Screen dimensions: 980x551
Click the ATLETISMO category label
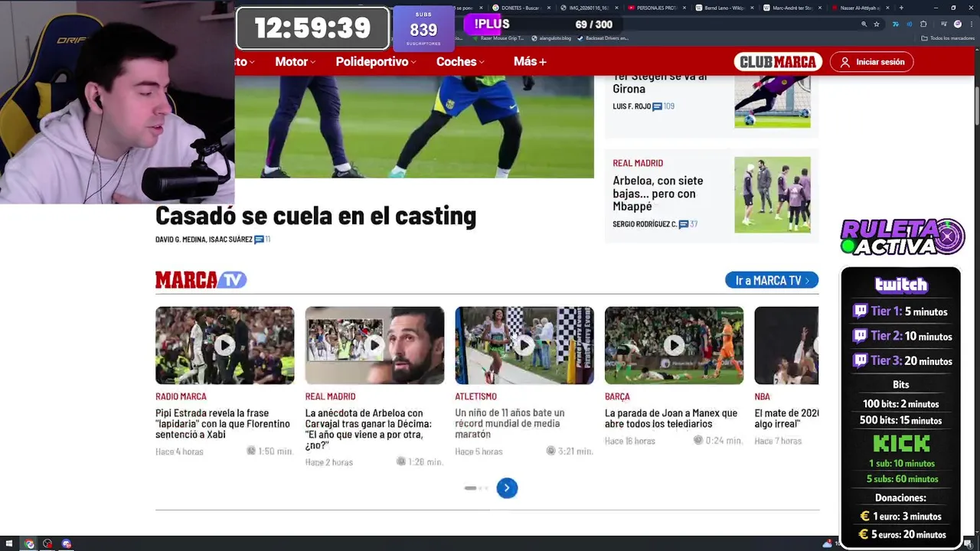pos(476,396)
